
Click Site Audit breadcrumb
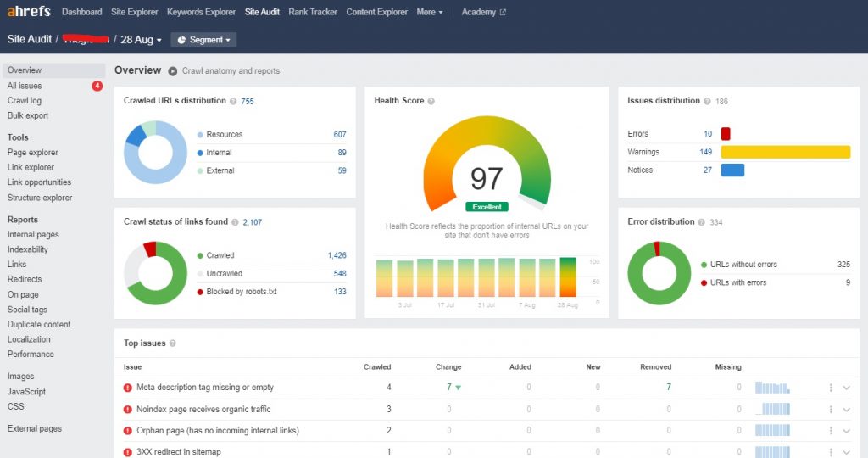tap(30, 39)
